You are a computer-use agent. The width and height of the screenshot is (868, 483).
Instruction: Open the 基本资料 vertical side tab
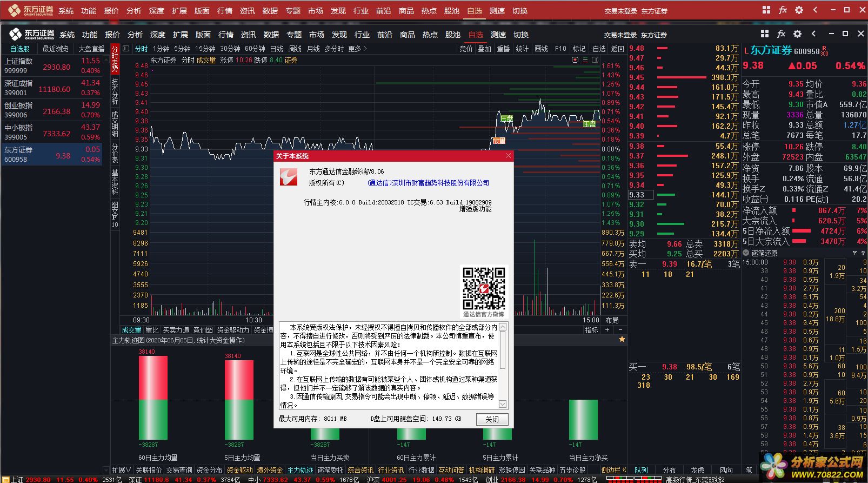pos(115,182)
